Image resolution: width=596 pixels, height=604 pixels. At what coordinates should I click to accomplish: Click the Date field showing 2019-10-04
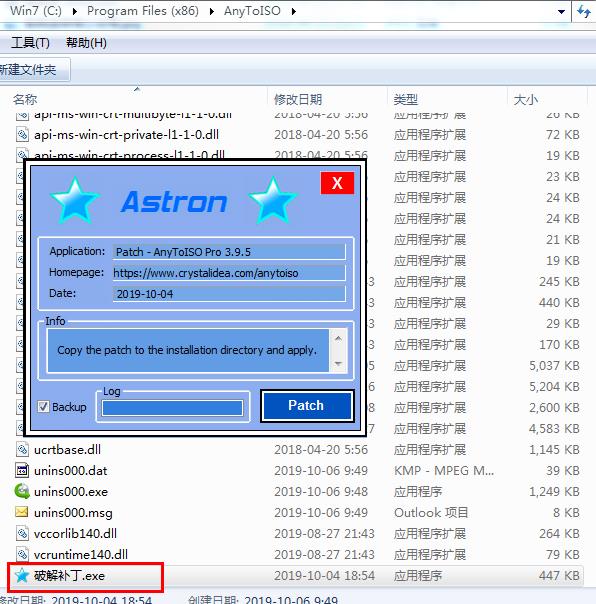(x=229, y=294)
